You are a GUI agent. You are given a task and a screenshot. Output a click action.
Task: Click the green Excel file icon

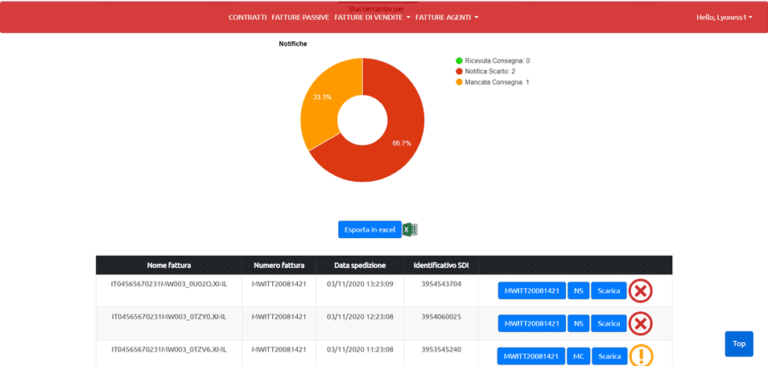409,229
